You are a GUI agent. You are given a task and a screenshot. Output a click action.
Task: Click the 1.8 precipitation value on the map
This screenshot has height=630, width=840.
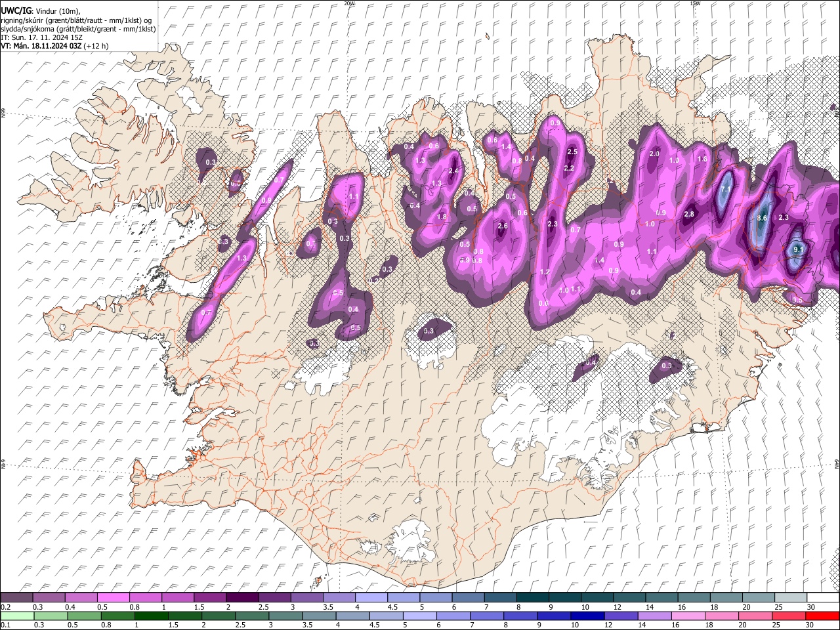(x=442, y=217)
